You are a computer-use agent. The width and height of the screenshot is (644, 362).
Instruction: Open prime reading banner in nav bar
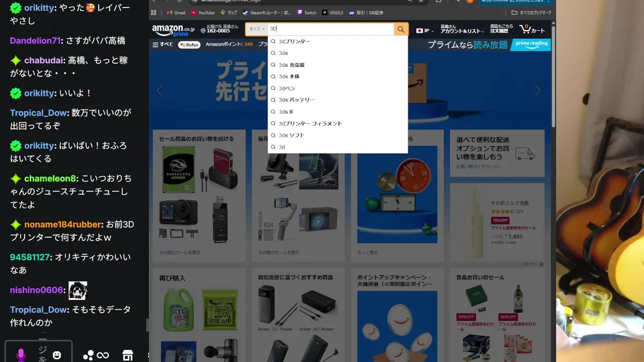(x=531, y=45)
